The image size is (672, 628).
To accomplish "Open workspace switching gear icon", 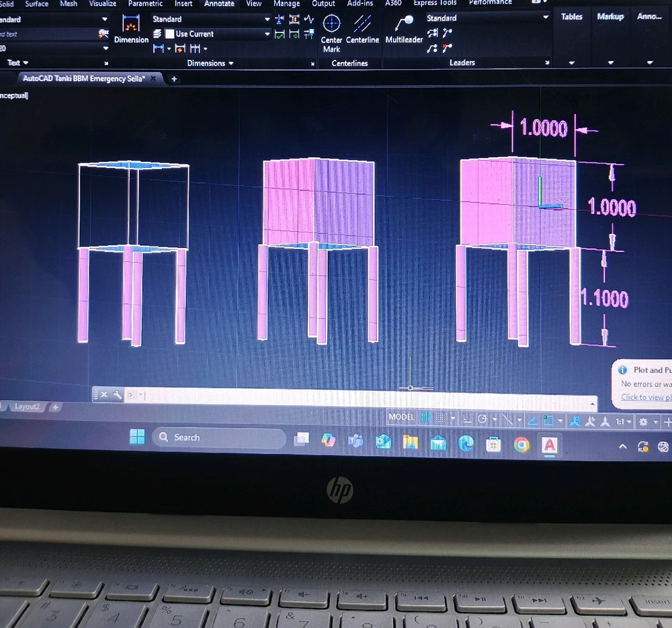I will 643,422.
